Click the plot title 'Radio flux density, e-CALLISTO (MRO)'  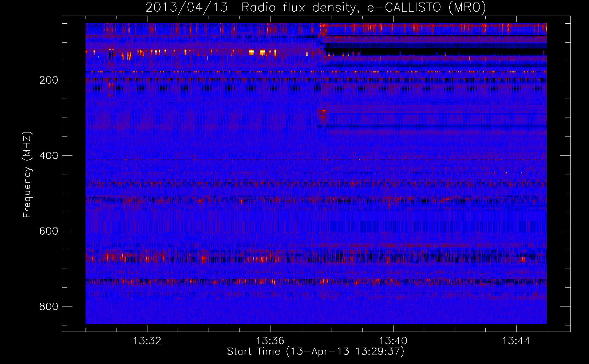pos(364,7)
